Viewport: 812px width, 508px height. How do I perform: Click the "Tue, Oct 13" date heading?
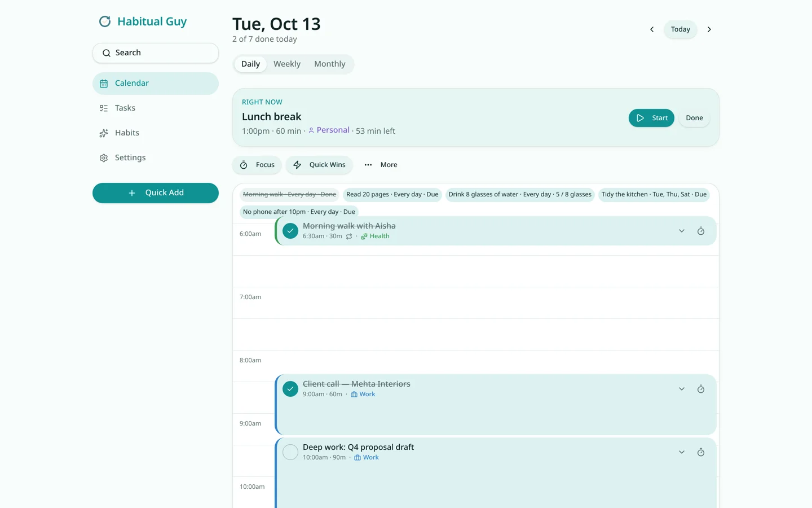click(276, 24)
